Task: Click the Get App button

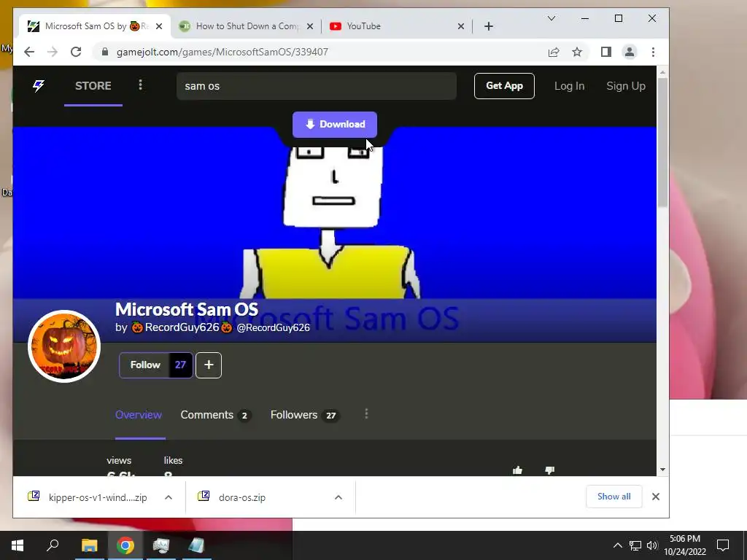Action: (x=505, y=86)
